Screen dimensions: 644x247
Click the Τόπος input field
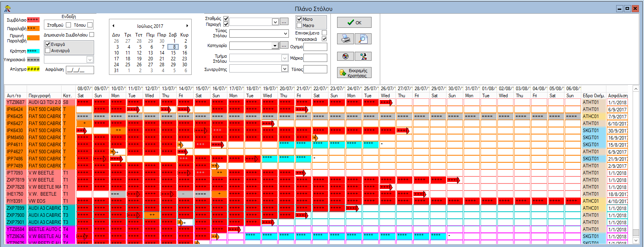coord(315,69)
